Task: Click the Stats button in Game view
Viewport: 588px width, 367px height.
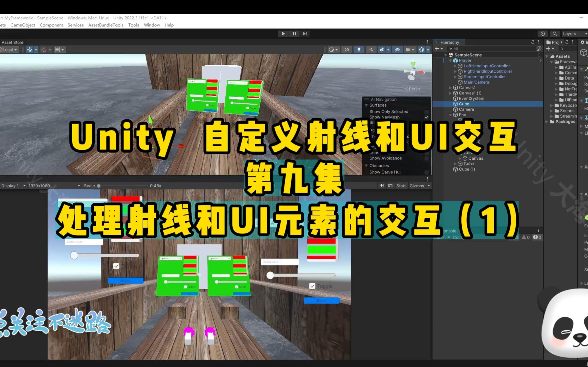Action: (401, 186)
